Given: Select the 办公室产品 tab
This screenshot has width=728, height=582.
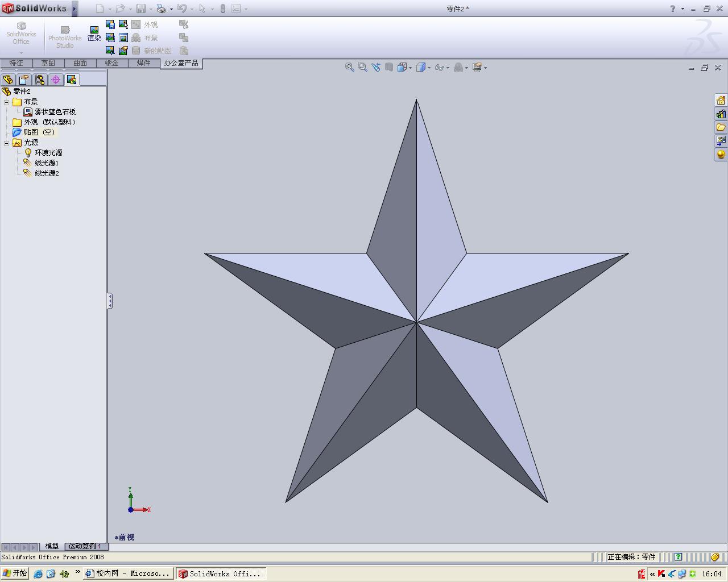Looking at the screenshot, I should tap(181, 63).
